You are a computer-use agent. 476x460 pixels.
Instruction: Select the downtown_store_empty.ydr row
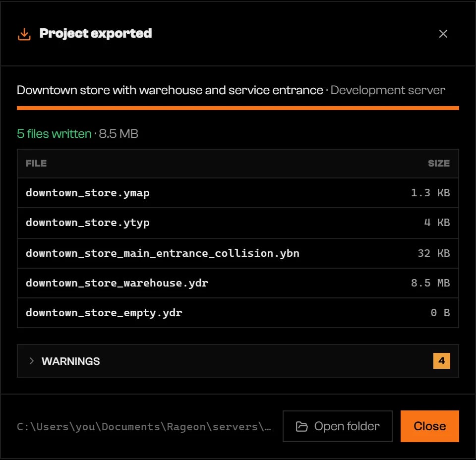pyautogui.click(x=238, y=313)
